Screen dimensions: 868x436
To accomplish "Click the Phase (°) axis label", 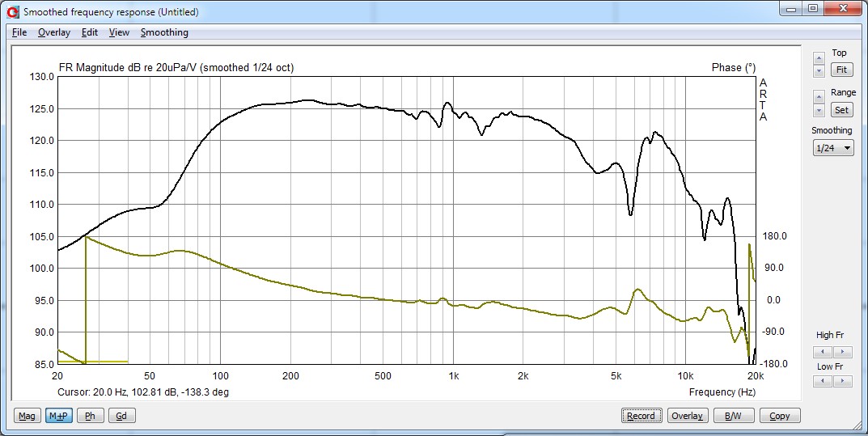I will (734, 67).
